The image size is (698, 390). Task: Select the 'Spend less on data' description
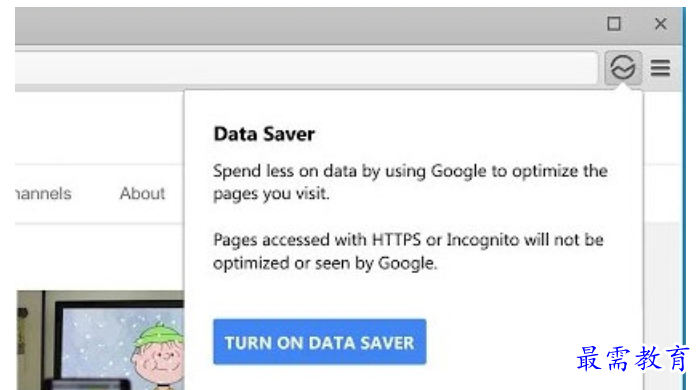pyautogui.click(x=410, y=182)
